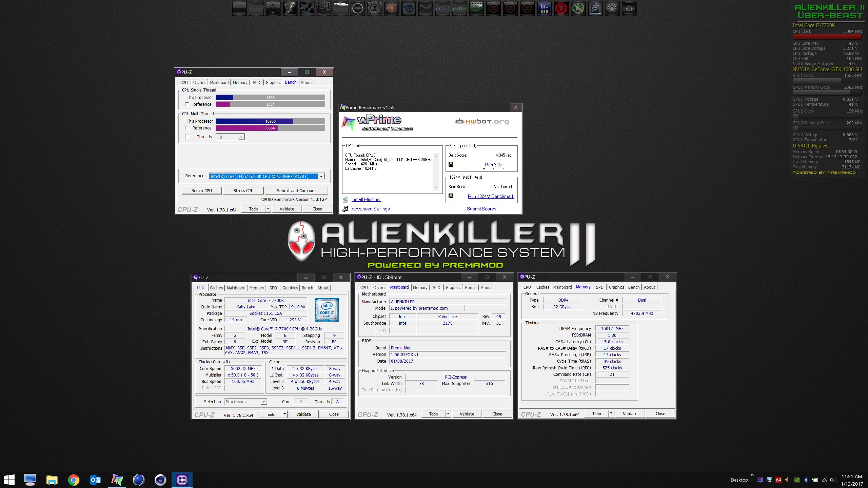
Task: Open Outlook from the taskbar
Action: point(95,480)
